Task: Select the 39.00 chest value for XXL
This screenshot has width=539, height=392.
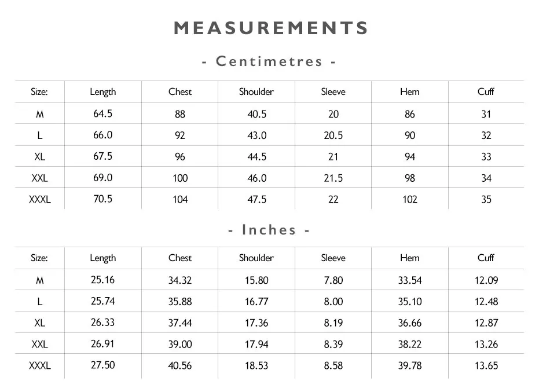Action: point(180,344)
